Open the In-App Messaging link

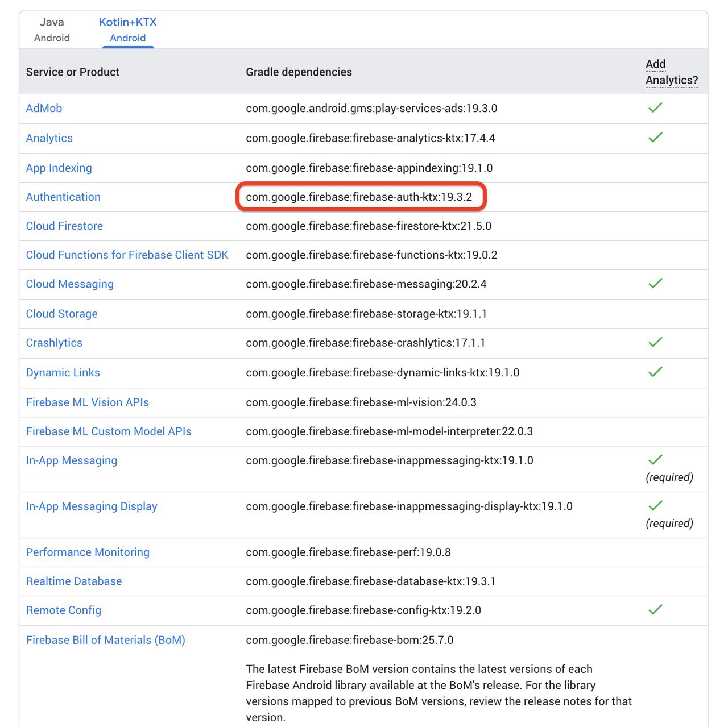tap(71, 460)
